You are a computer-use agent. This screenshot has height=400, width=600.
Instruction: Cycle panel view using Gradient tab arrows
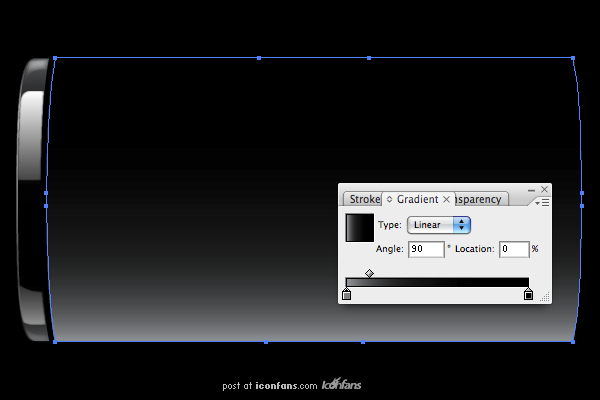click(x=390, y=199)
